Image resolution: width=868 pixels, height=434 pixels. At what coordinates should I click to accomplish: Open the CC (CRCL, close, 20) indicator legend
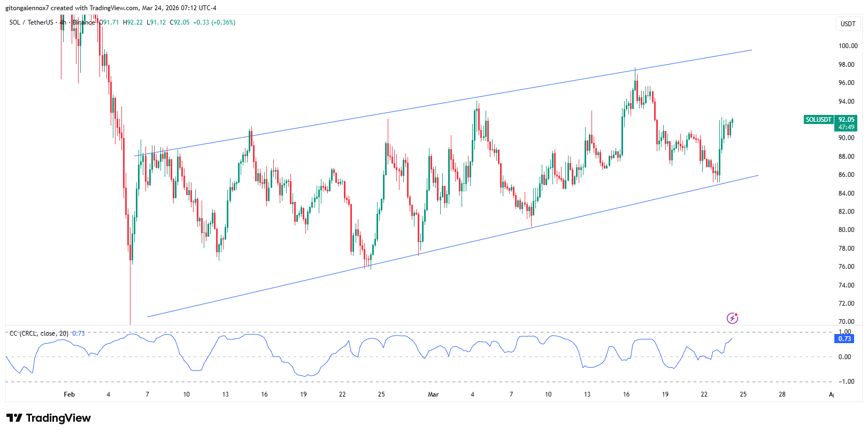point(39,334)
